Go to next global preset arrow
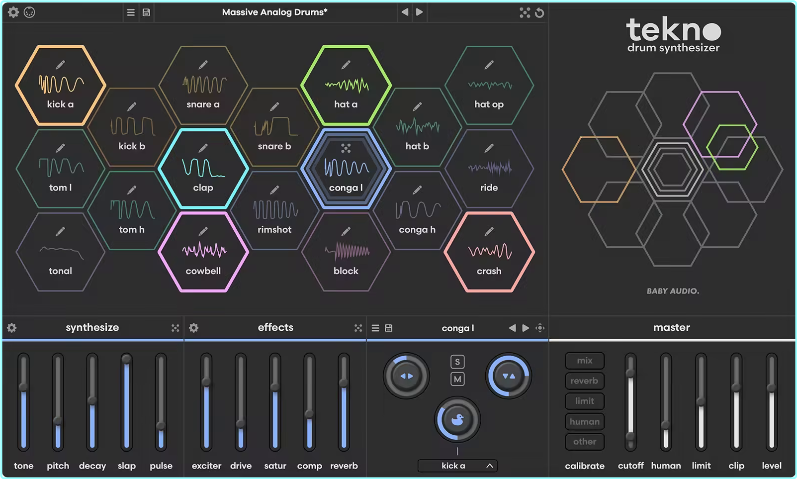The width and height of the screenshot is (797, 479). pyautogui.click(x=419, y=12)
